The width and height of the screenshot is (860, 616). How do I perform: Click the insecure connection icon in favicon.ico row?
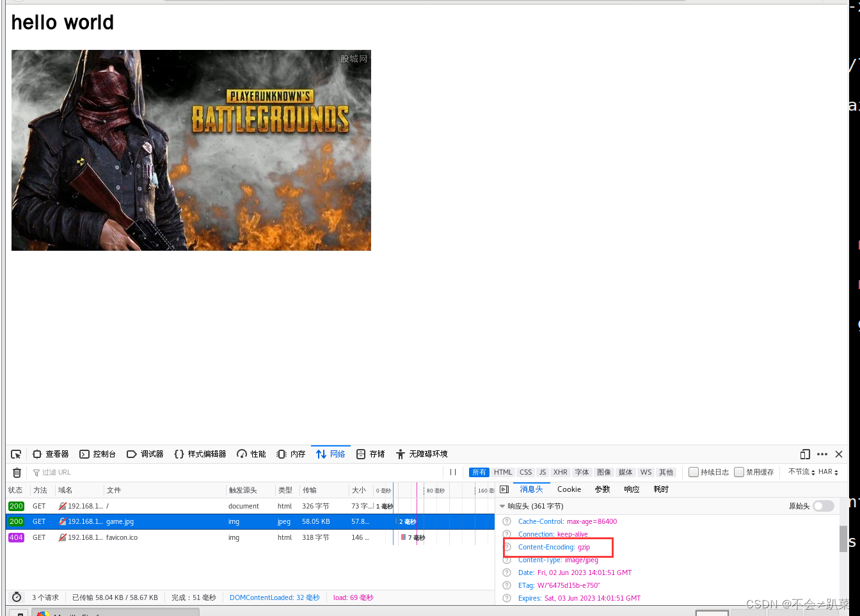pyautogui.click(x=63, y=538)
